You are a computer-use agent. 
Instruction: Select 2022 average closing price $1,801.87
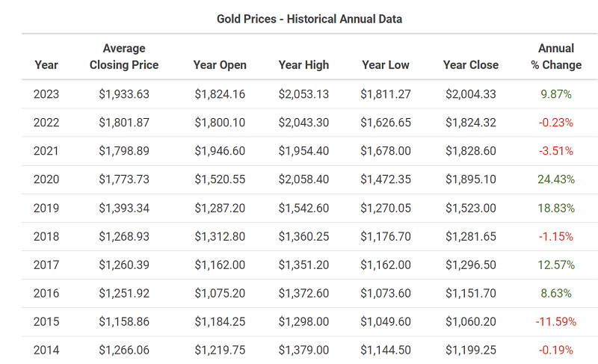(x=124, y=123)
